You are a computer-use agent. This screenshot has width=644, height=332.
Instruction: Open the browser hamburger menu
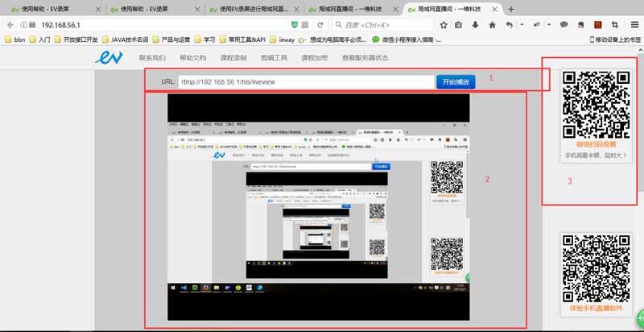[634, 25]
